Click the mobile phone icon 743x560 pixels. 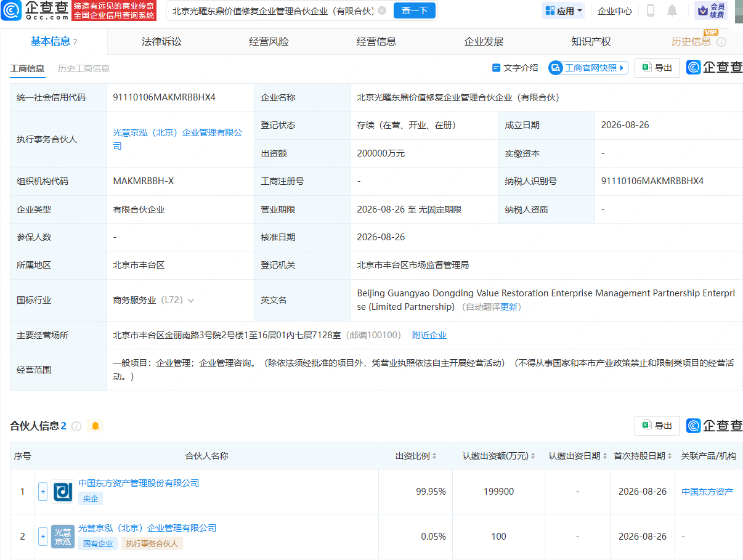pyautogui.click(x=650, y=10)
